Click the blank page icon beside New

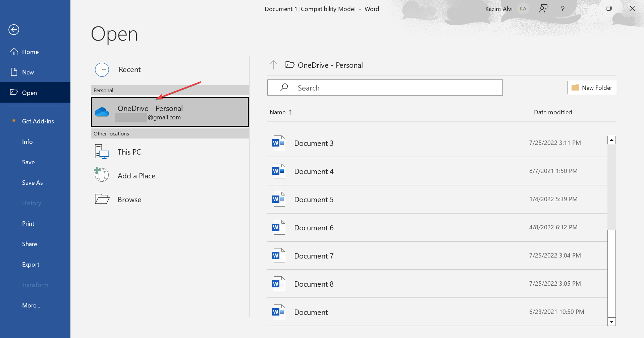pyautogui.click(x=14, y=72)
